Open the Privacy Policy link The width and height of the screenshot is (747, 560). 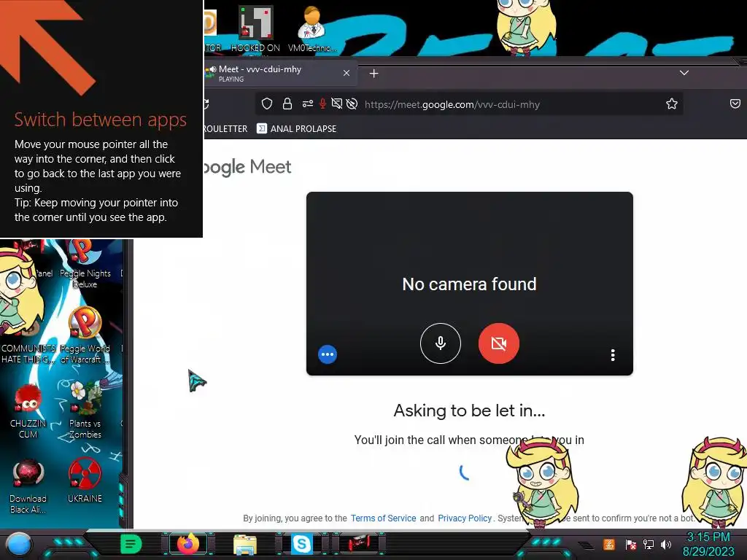[x=465, y=518]
